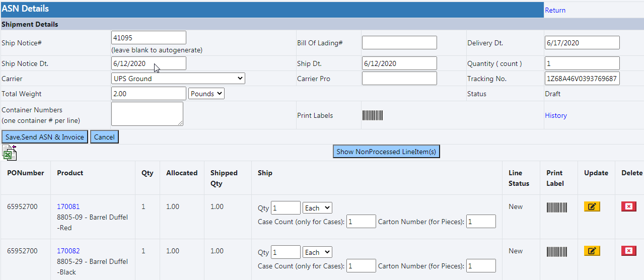The height and width of the screenshot is (280, 644).
Task: Print label barcode for product 170082
Action: [556, 251]
